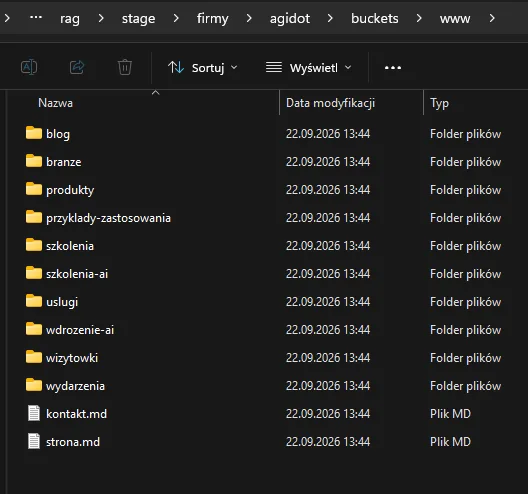The height and width of the screenshot is (494, 528).
Task: Click the przyklady-zastosowania folder name
Action: [x=108, y=218]
